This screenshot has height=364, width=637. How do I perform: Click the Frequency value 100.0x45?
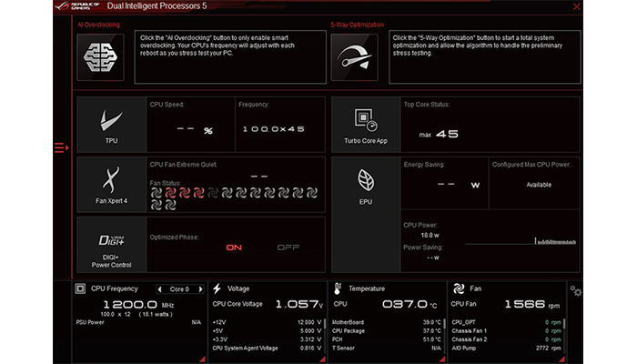click(x=274, y=129)
